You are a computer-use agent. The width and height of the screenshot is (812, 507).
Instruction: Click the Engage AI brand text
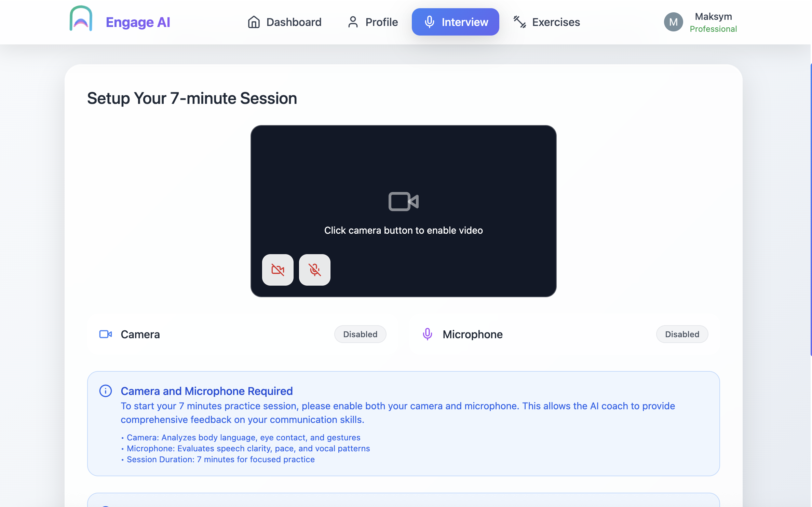[x=138, y=22]
